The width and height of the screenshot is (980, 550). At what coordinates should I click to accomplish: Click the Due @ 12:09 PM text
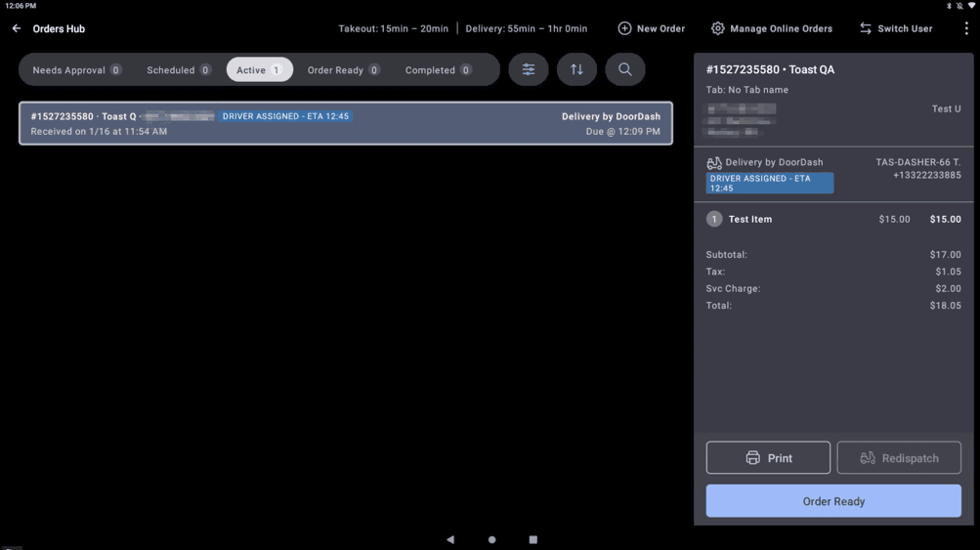[x=622, y=132]
